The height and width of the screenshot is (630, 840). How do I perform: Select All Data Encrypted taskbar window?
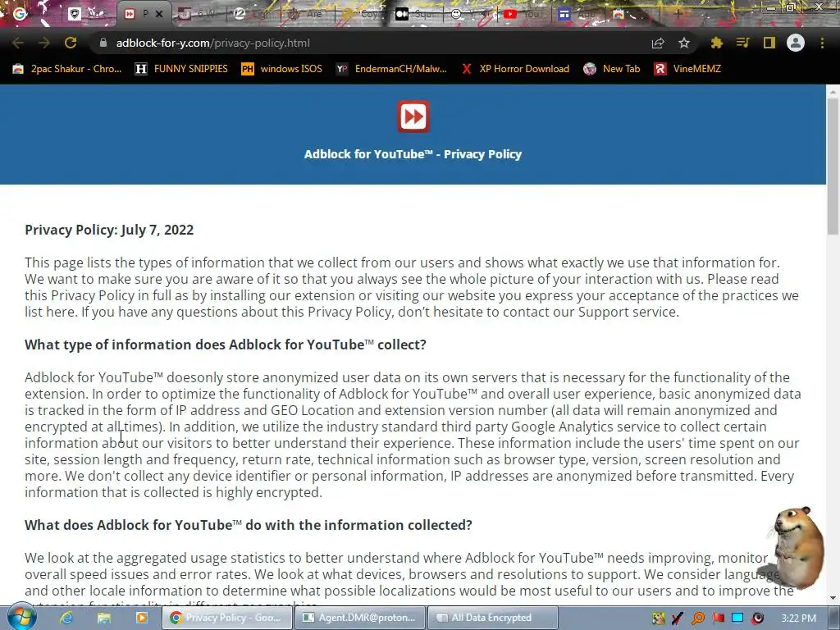(493, 618)
